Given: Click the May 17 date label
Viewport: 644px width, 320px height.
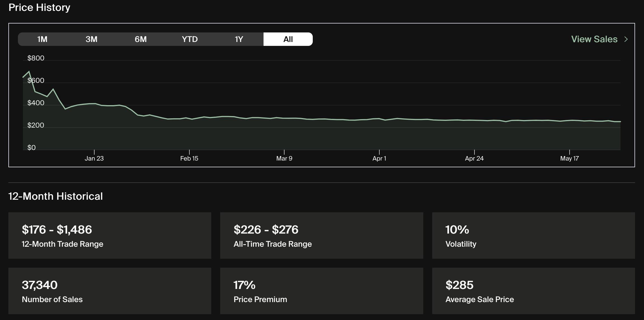Looking at the screenshot, I should click(x=569, y=158).
